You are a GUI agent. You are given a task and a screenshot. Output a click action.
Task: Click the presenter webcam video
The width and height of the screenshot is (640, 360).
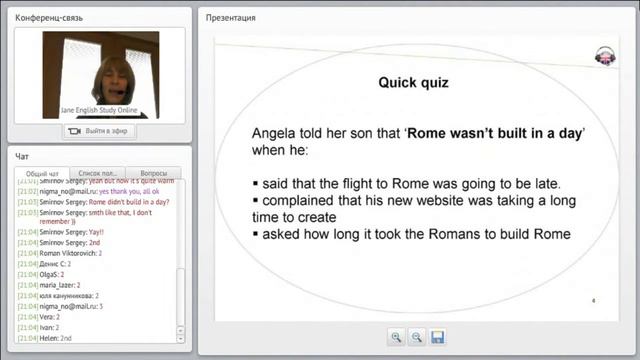coord(101,75)
